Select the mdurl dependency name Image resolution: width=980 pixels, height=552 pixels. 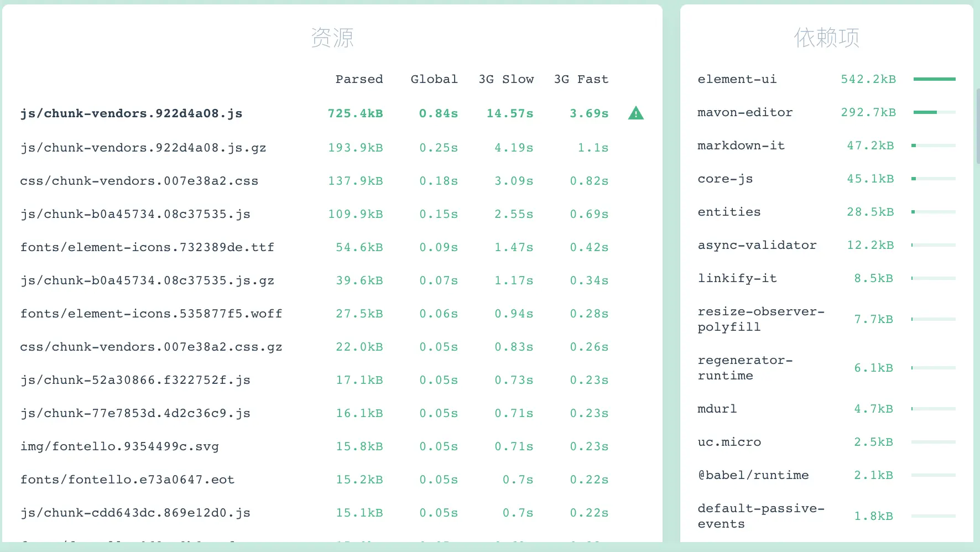point(717,409)
